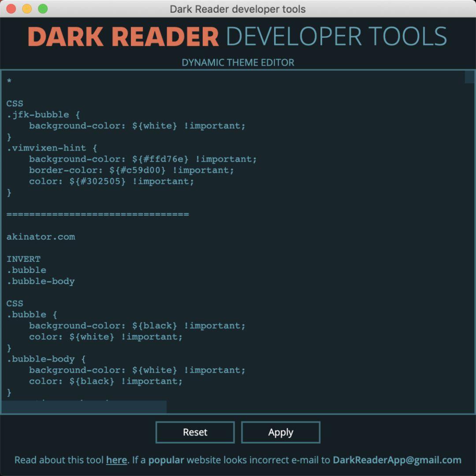Click the '.jfk-bubble {' selector line
Viewport: 476px width, 476px height.
43,115
